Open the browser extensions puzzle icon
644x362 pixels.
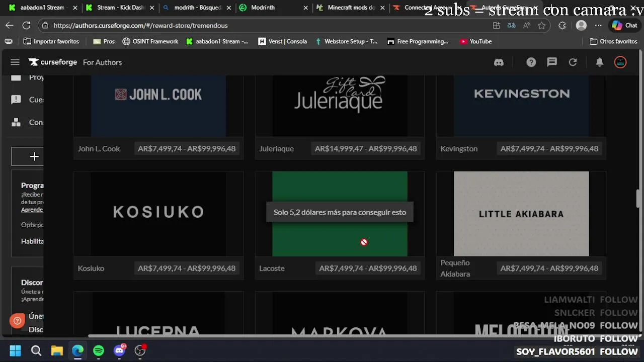click(x=562, y=25)
